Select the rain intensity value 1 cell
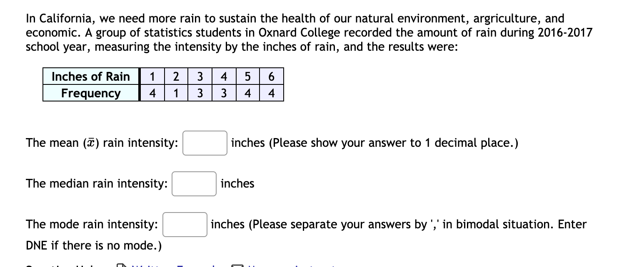This screenshot has width=644, height=267. coord(152,77)
